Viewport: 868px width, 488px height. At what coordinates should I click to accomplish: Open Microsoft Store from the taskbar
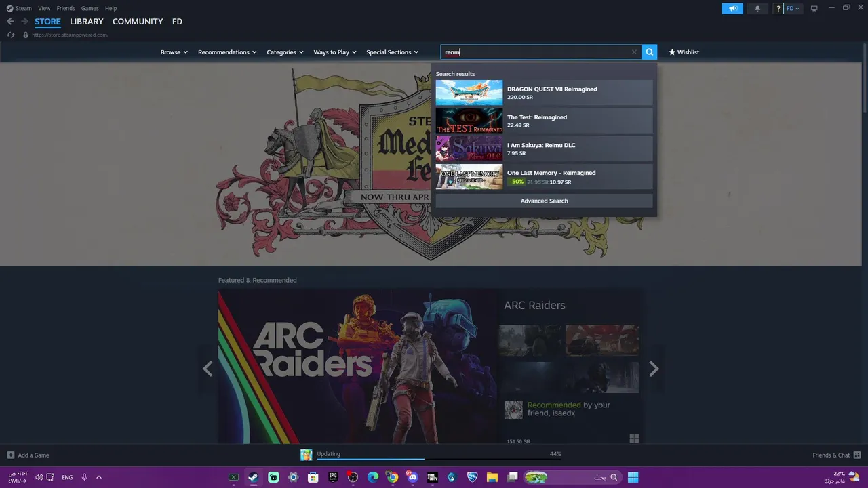313,477
